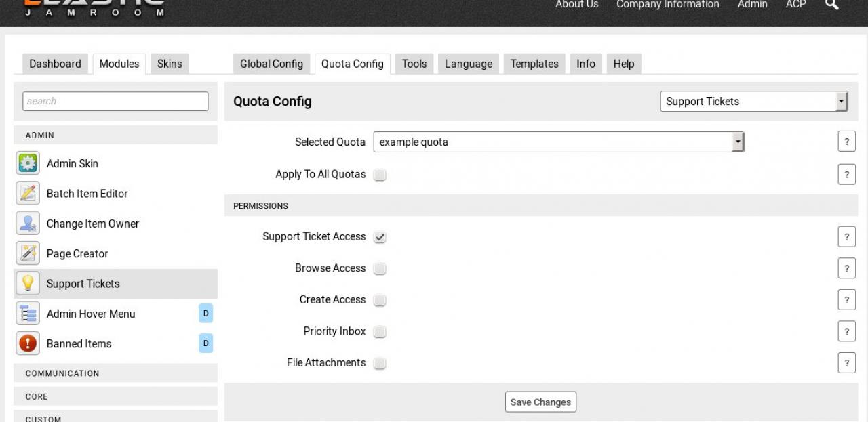Open the Support Tickets module dropdown

tap(753, 102)
